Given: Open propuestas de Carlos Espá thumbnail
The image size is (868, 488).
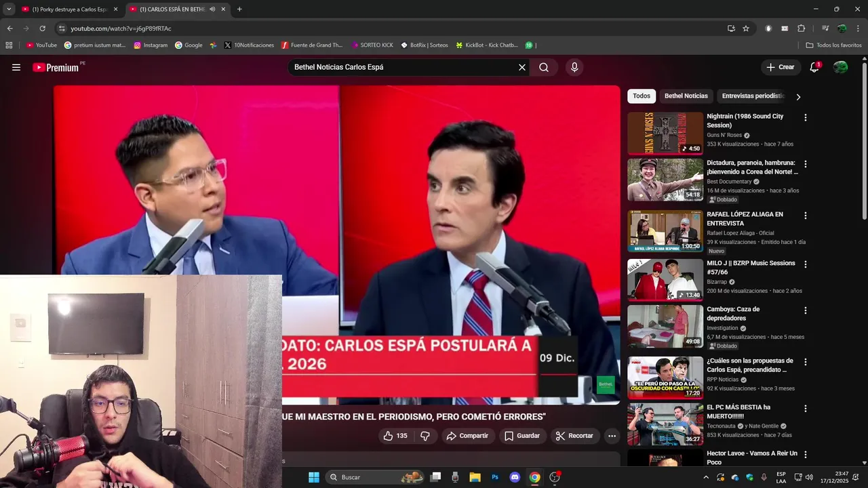Looking at the screenshot, I should point(665,378).
